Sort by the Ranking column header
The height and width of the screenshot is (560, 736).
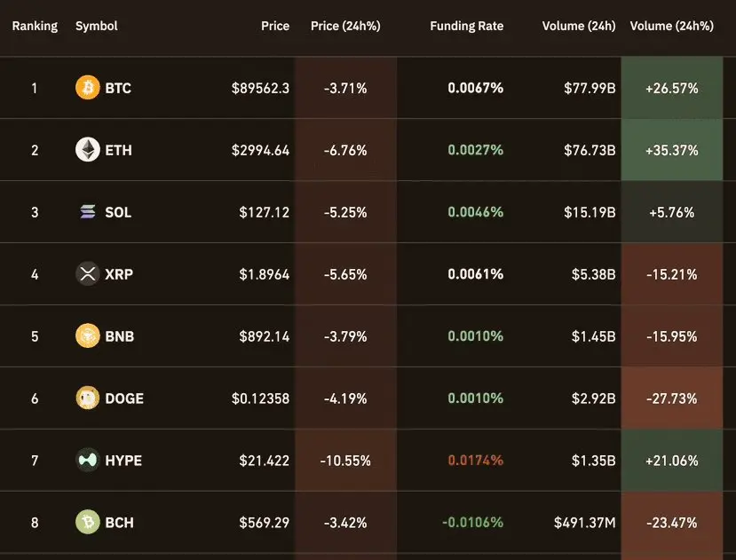pyautogui.click(x=35, y=26)
